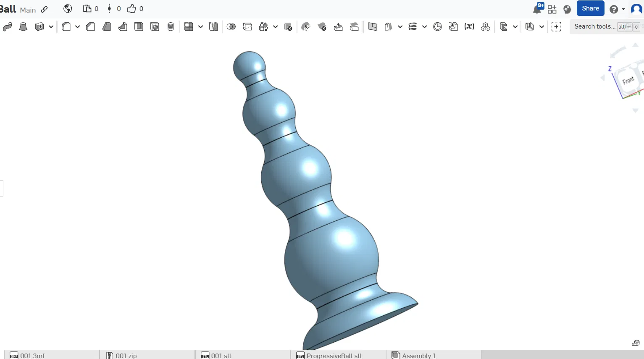Choose the Hole tool
Screen dimensions: 644x359
[155, 27]
